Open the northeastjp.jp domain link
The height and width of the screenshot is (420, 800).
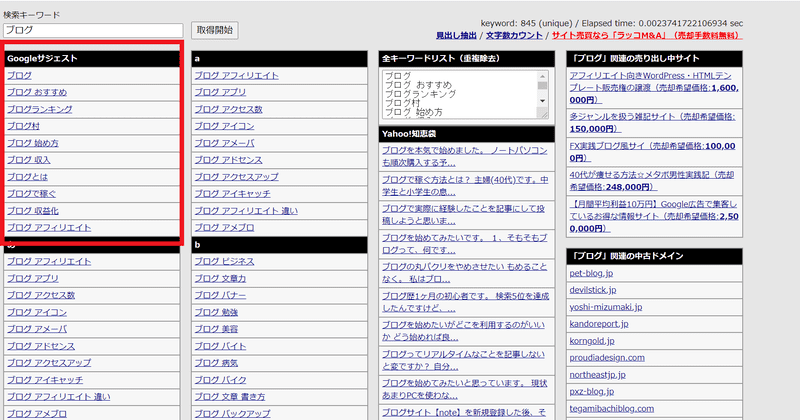pos(597,375)
